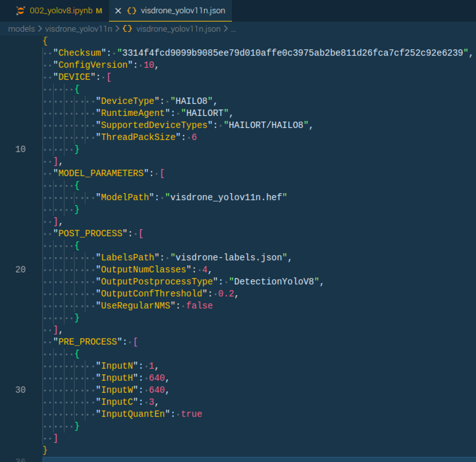Click the breadcrumb ellipsis for symbols
Viewport: 476px width, 462px height.
(x=233, y=29)
